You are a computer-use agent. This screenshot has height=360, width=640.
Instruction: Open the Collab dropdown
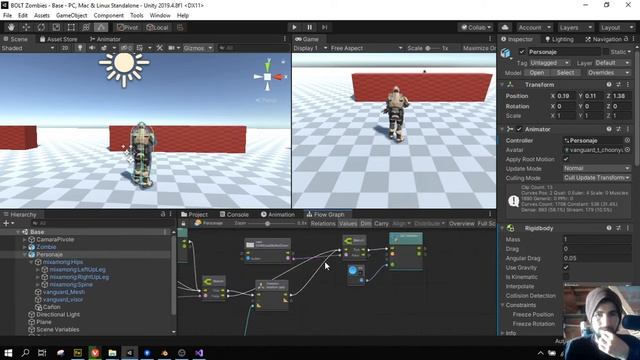pos(476,27)
